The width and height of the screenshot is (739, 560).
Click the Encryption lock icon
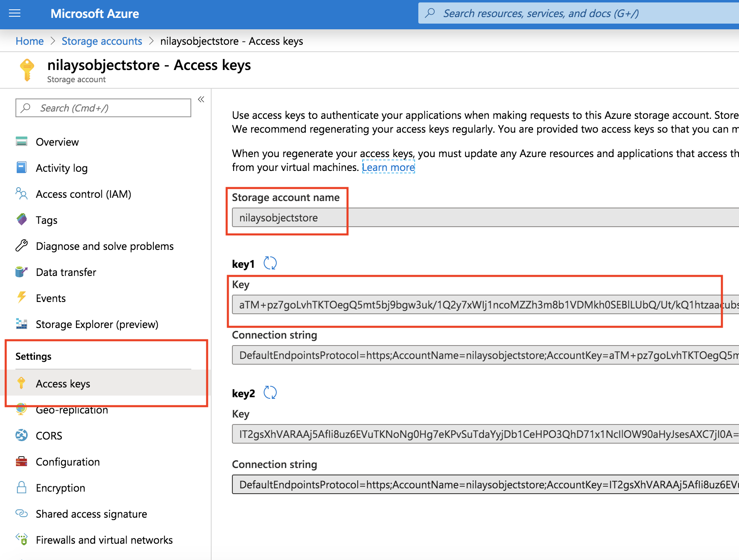click(22, 488)
